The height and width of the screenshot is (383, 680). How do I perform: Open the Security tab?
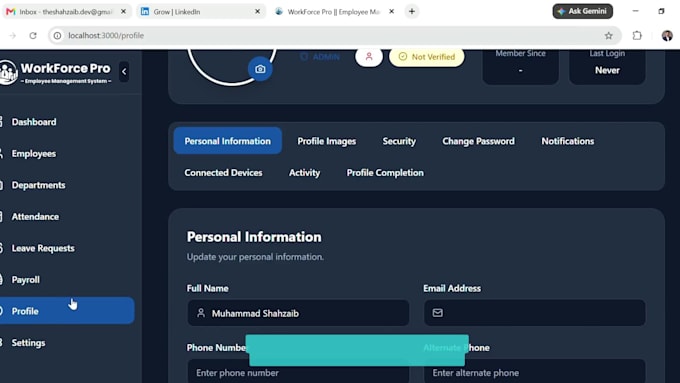tap(399, 141)
